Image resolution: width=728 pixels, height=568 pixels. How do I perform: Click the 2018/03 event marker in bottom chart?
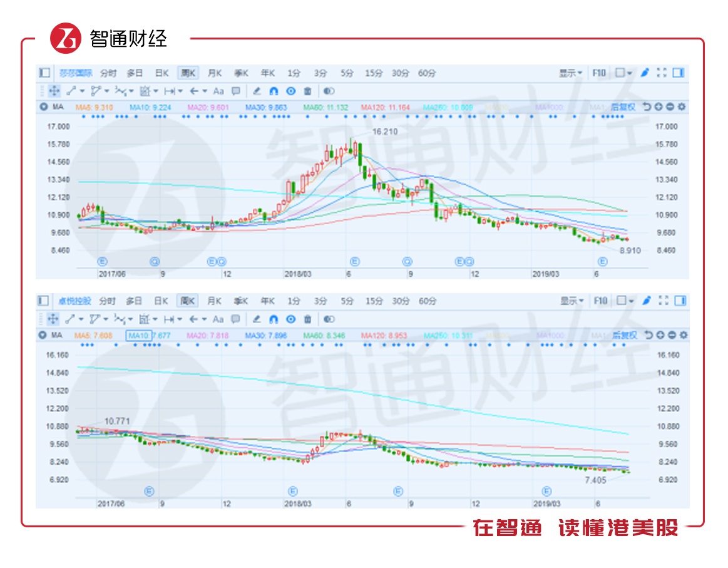click(x=293, y=492)
